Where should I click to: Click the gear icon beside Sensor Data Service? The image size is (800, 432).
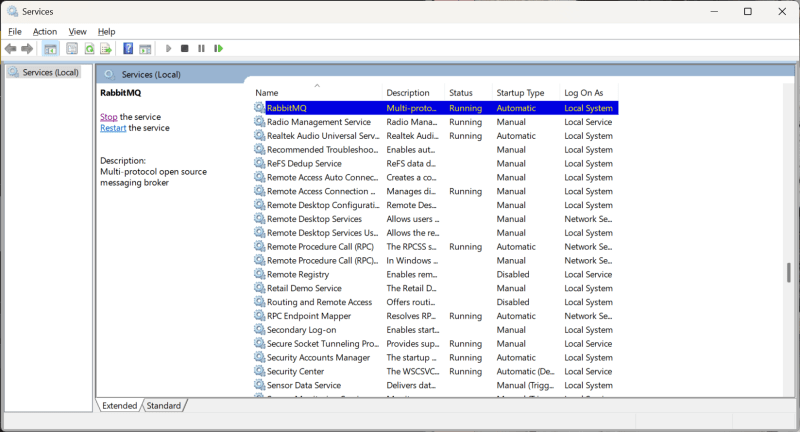point(260,385)
